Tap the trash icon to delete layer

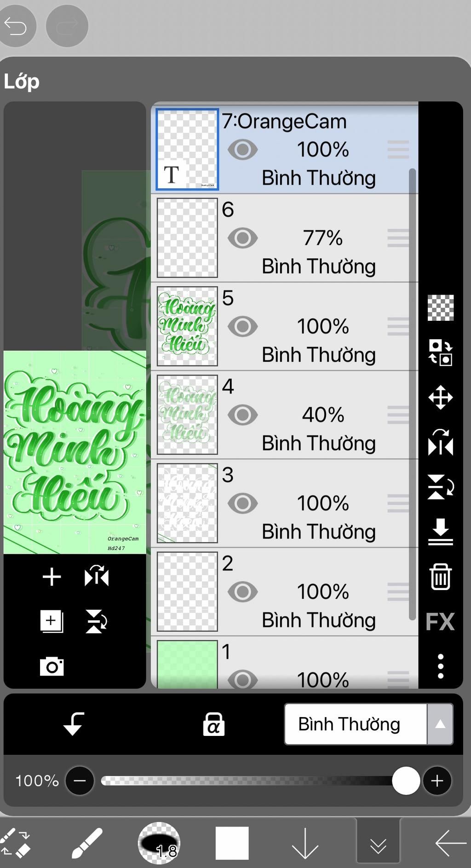point(440,577)
